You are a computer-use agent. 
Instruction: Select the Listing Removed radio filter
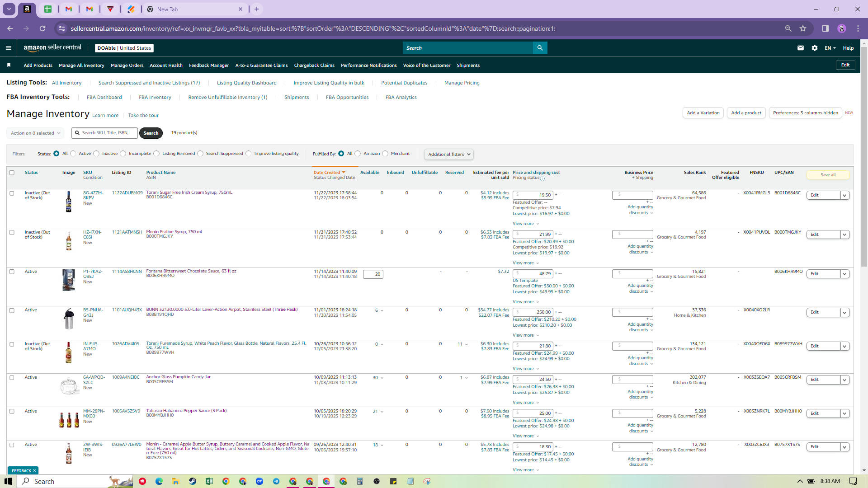pyautogui.click(x=156, y=154)
